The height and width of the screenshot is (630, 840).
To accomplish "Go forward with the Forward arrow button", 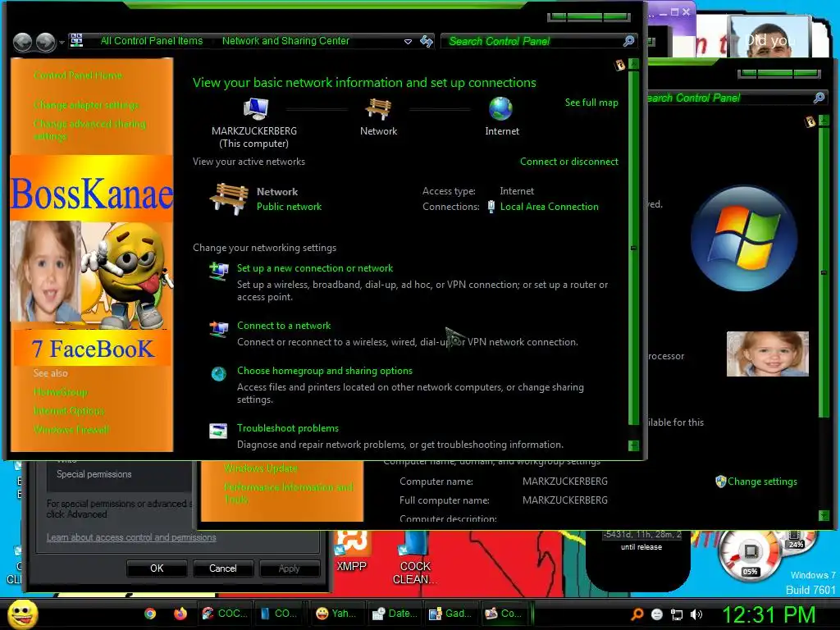I will point(46,42).
